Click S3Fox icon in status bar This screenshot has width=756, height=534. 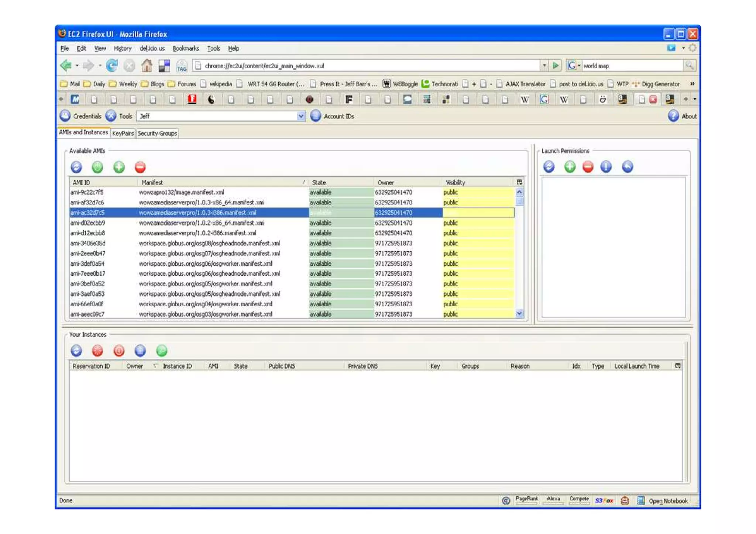tap(604, 501)
